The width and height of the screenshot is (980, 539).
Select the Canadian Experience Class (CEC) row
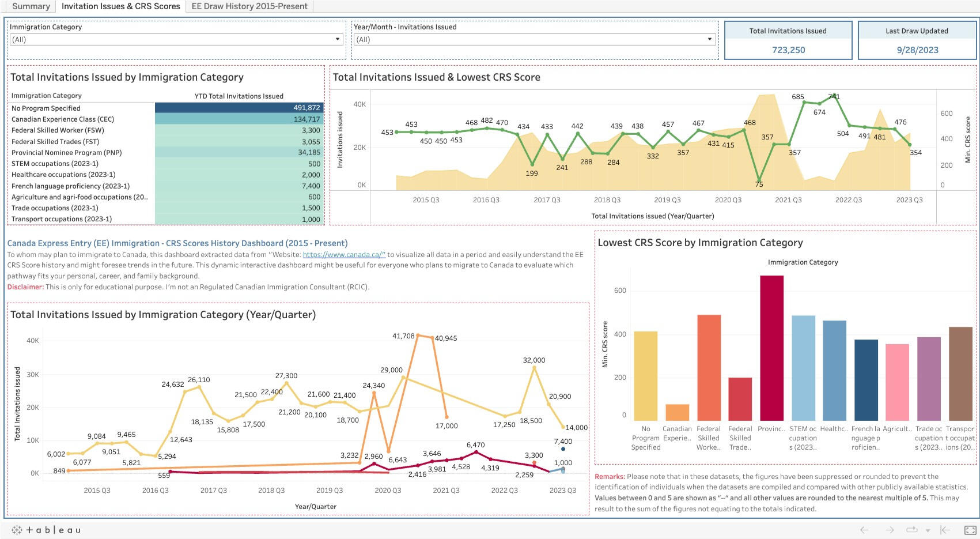pos(63,119)
